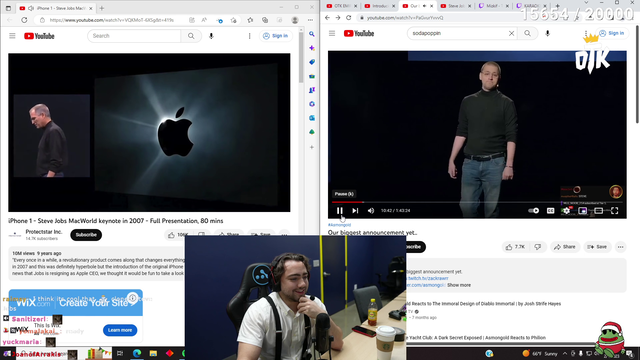The image size is (640, 360).
Task: Click the left YouTube Search field
Action: pyautogui.click(x=134, y=36)
